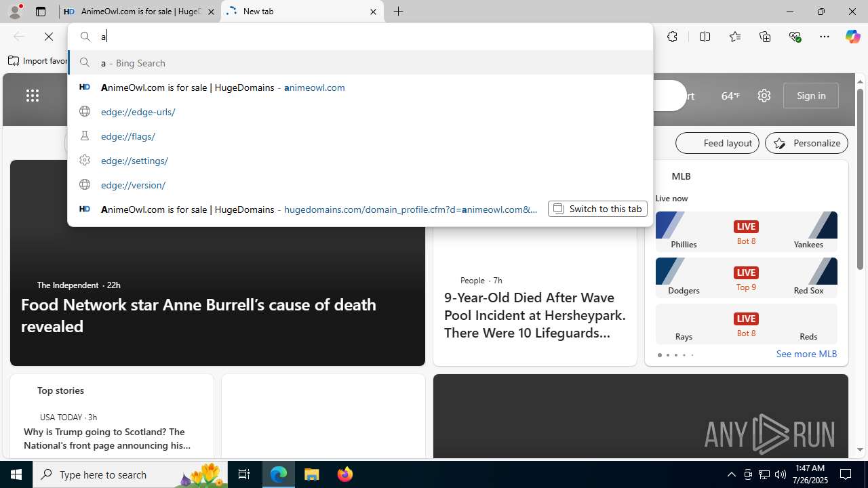The width and height of the screenshot is (868, 488).
Task: Add a new tab with plus button
Action: 399,12
